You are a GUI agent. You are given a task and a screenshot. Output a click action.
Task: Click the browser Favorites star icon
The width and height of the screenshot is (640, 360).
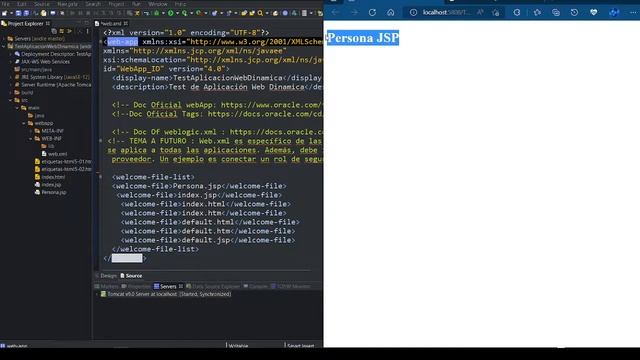click(537, 12)
